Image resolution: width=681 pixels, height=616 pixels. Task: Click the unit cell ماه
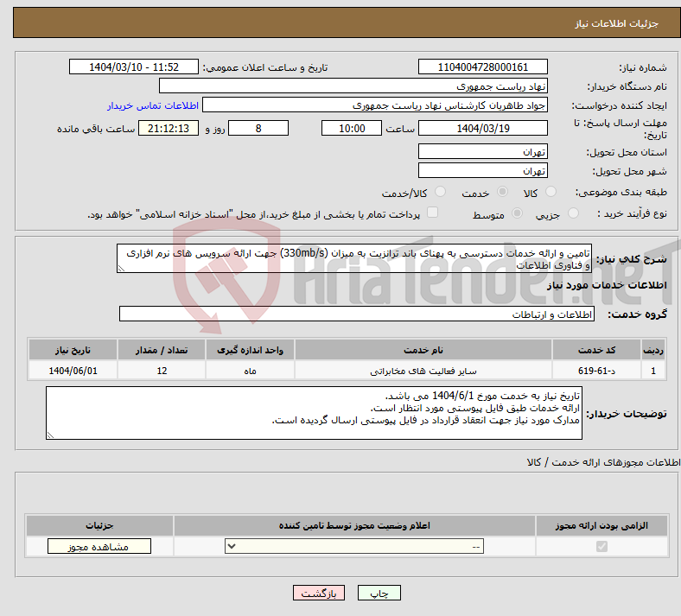coord(250,371)
